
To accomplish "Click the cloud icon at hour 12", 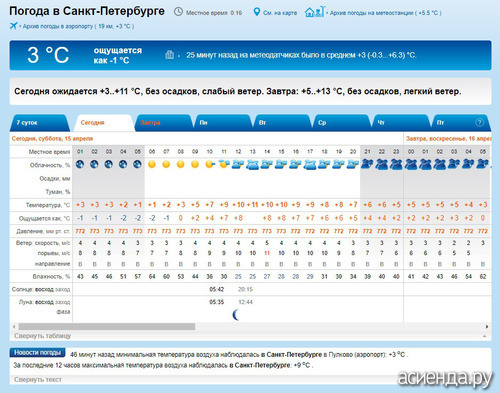I will click(238, 164).
